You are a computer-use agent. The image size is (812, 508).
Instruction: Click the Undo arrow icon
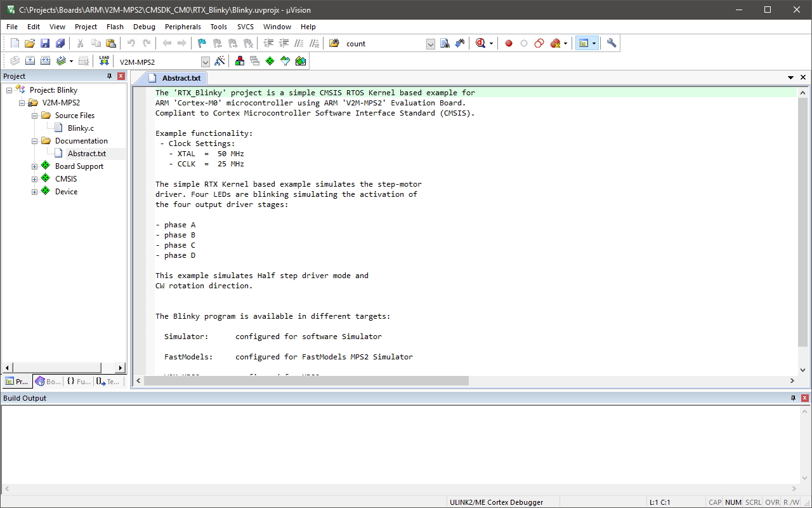[131, 43]
